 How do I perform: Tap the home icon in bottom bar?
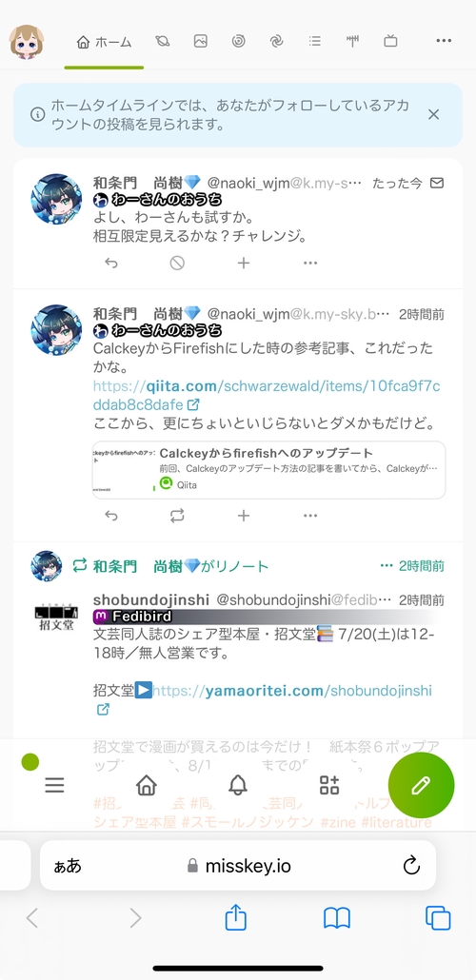point(147,785)
